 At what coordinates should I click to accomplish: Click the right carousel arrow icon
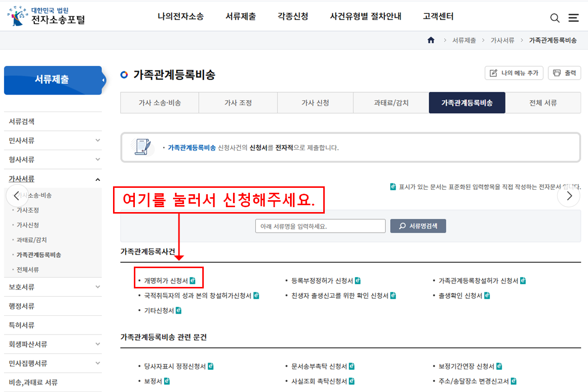(569, 196)
